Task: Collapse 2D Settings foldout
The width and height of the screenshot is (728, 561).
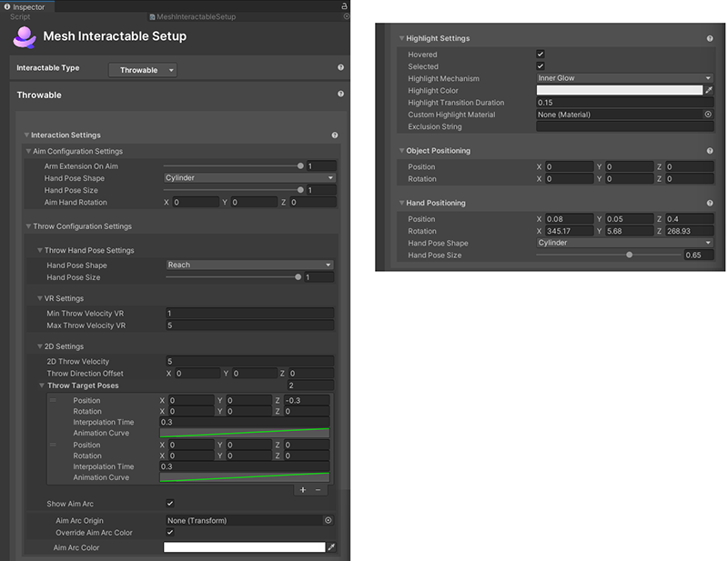Action: pyautogui.click(x=40, y=346)
